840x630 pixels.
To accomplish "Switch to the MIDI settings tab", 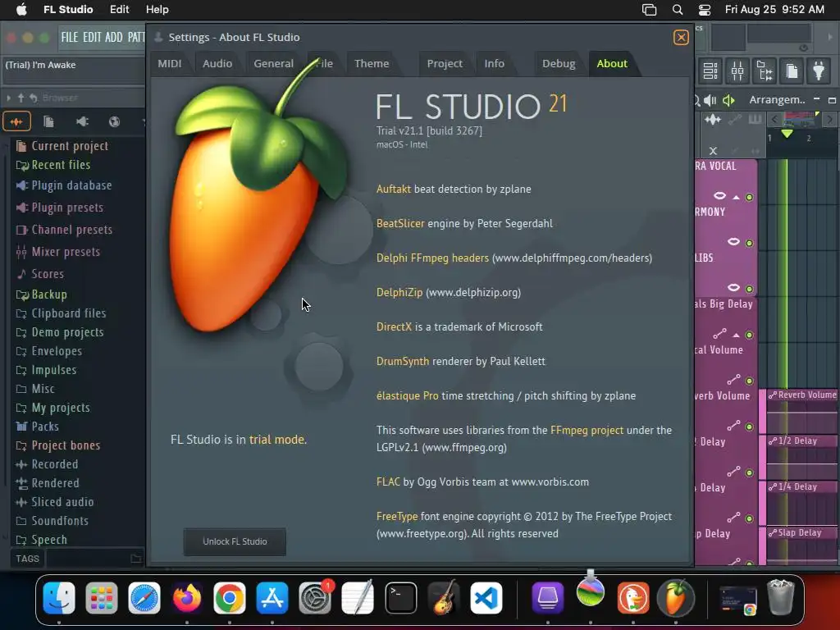I will tap(170, 63).
